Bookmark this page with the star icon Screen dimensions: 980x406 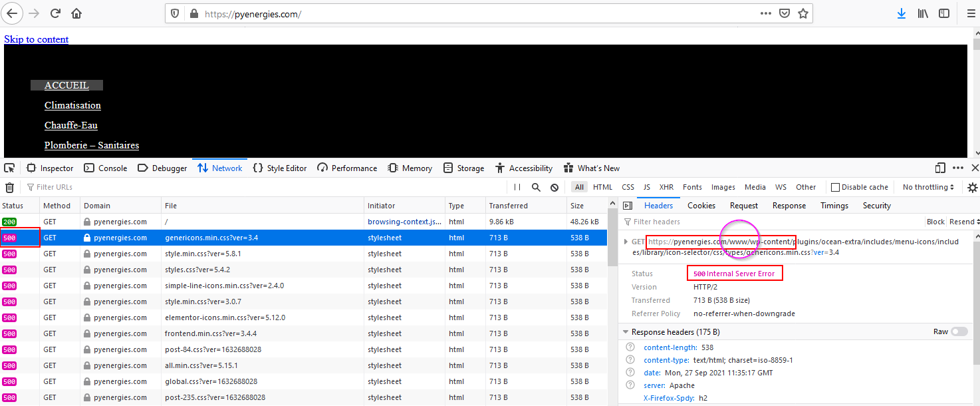point(802,13)
